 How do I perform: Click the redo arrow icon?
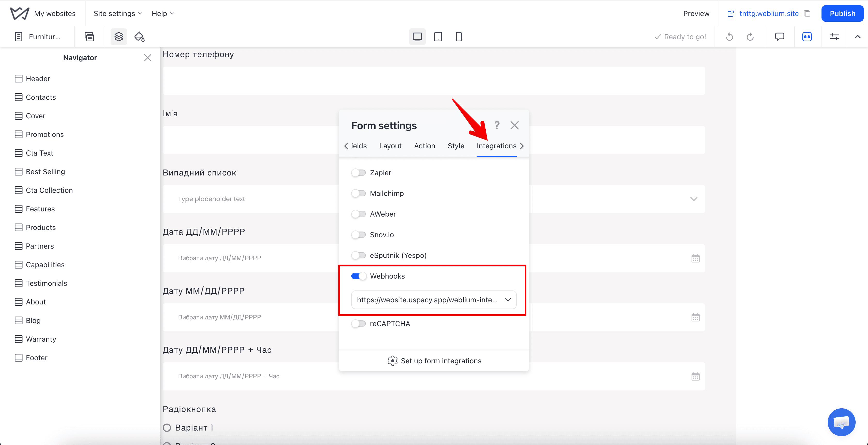(750, 37)
